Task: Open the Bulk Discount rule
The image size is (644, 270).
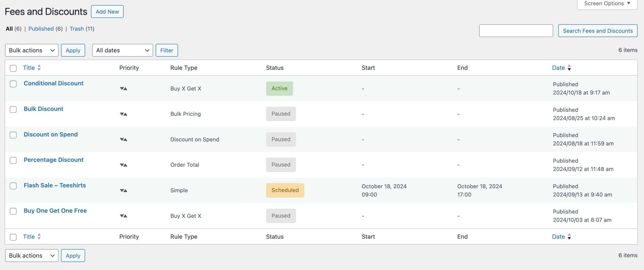Action: (43, 109)
